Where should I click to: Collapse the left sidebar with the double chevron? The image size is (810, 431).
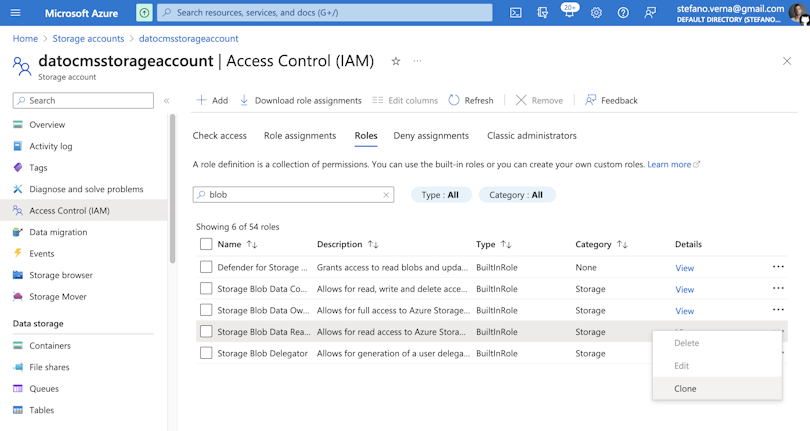click(166, 101)
